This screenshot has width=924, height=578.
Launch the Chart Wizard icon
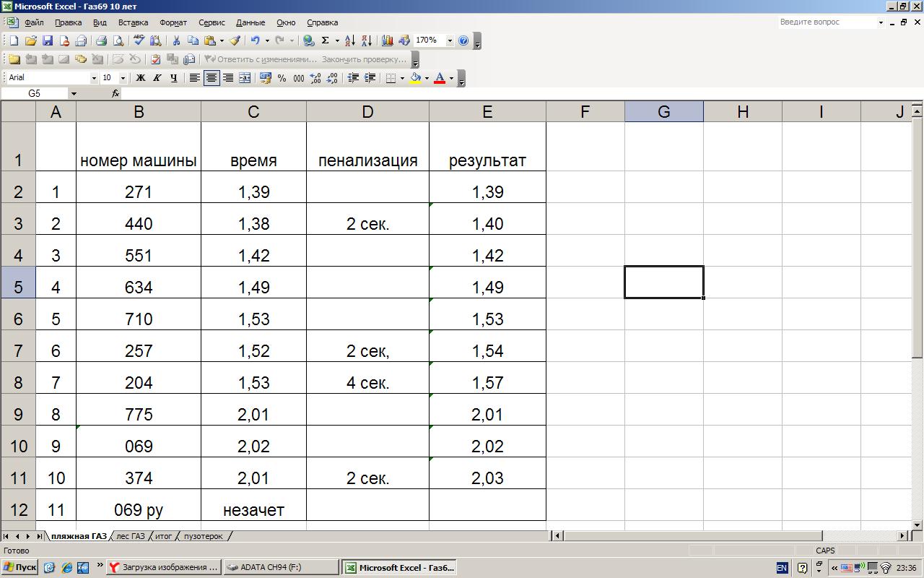click(388, 41)
